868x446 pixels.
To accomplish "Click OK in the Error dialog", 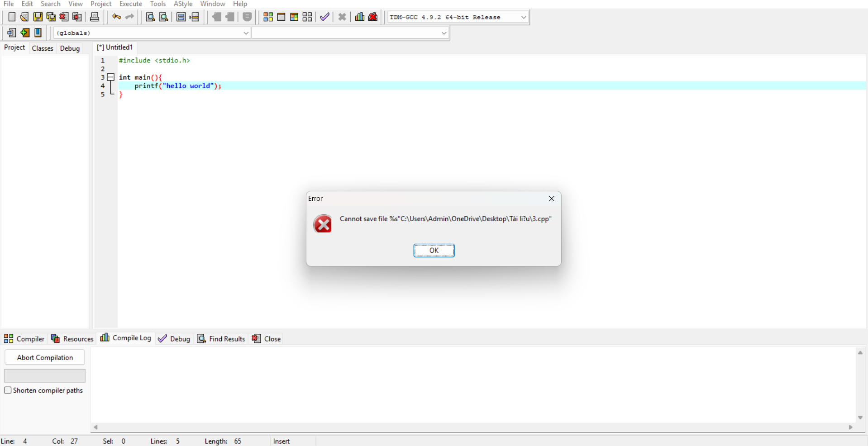I will 434,251.
